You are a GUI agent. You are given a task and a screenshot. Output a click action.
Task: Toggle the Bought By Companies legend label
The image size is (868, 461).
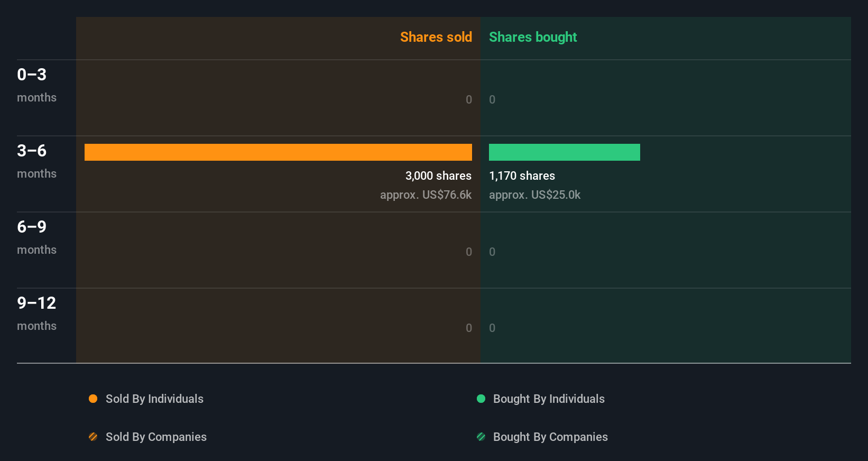[550, 437]
